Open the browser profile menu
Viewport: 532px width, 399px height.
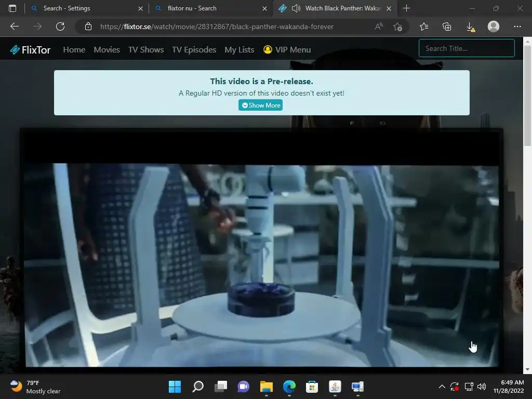(x=494, y=26)
